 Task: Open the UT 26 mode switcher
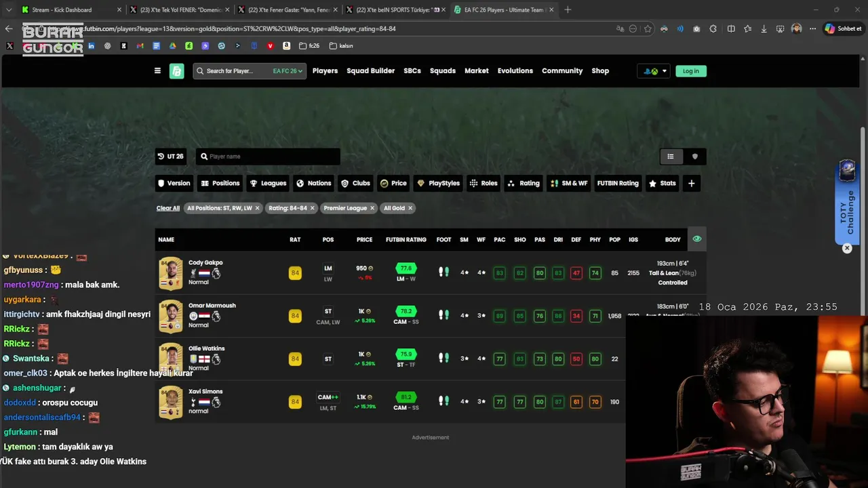171,157
